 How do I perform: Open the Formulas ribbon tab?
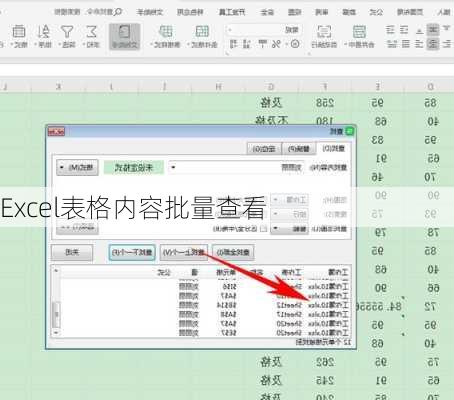click(376, 12)
